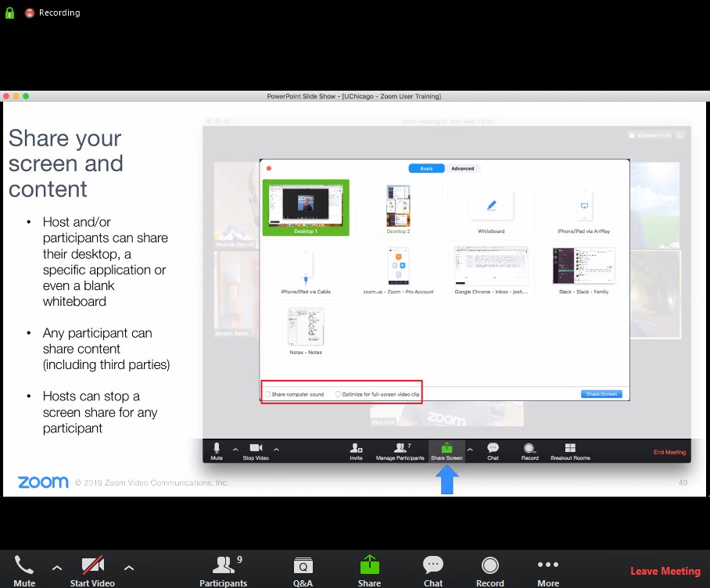Click green maximize button of PowerPoint window

pyautogui.click(x=26, y=96)
